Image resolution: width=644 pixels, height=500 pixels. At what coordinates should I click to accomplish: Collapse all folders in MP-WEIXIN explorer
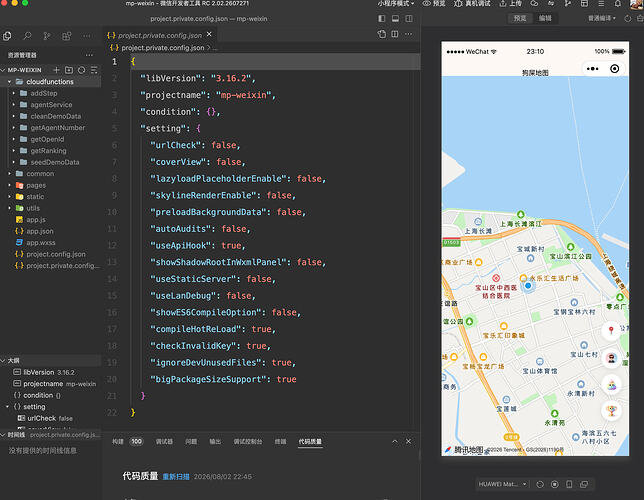[x=94, y=70]
